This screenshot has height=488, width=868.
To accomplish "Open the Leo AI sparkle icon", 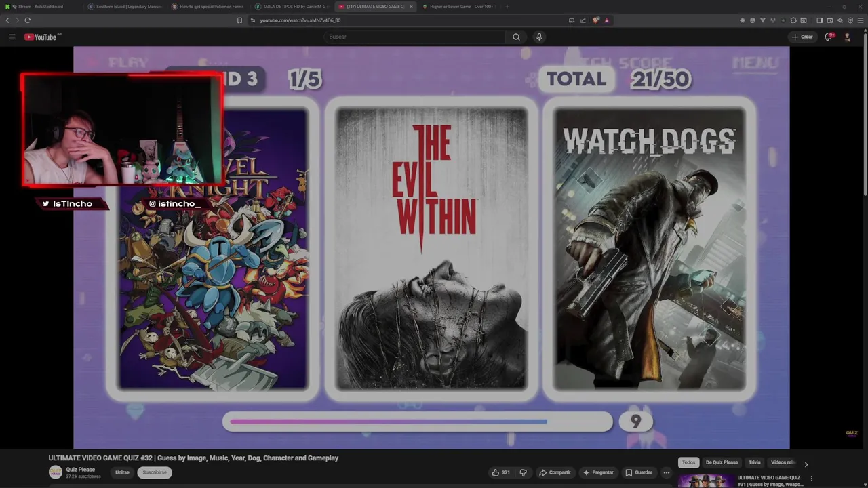I will coord(840,20).
